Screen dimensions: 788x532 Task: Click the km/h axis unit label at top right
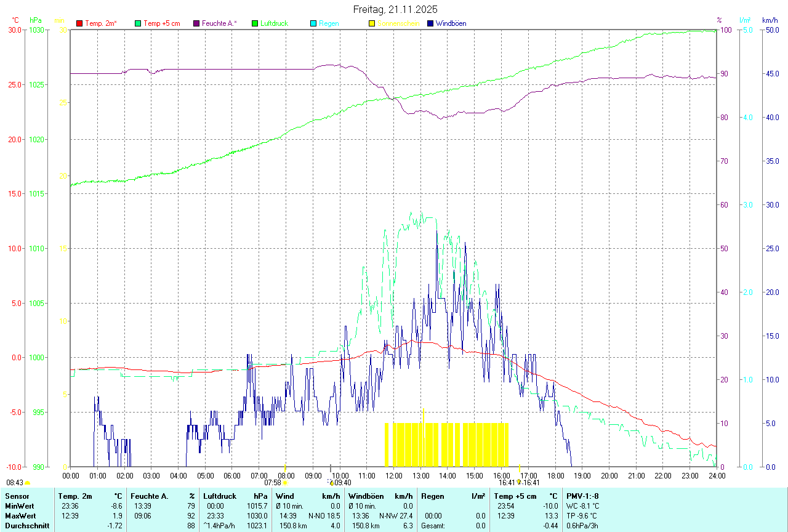click(x=770, y=20)
